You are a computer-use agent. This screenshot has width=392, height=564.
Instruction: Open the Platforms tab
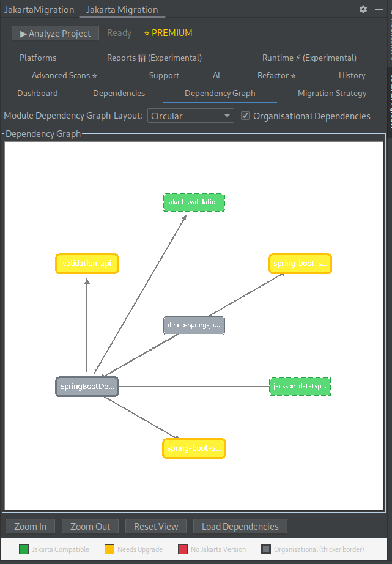tap(38, 58)
